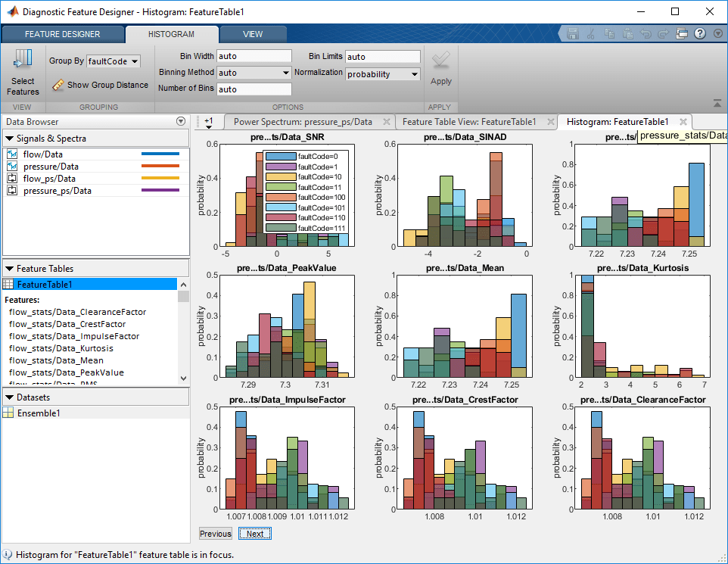Switch to the FEATURE DESIGNER tab
728x564 pixels.
pos(63,34)
